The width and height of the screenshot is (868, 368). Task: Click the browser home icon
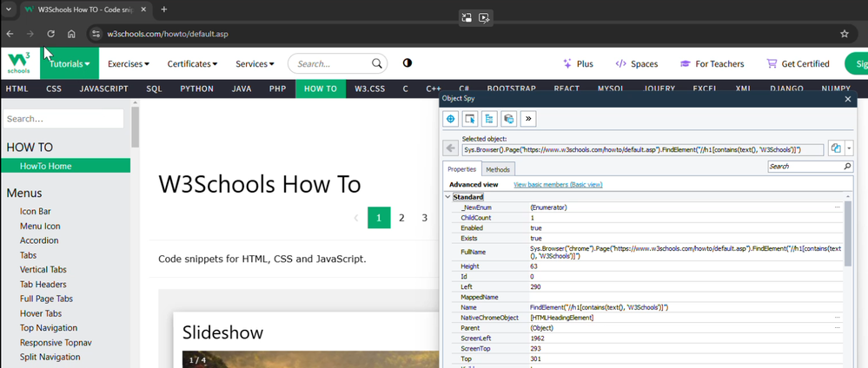[72, 34]
